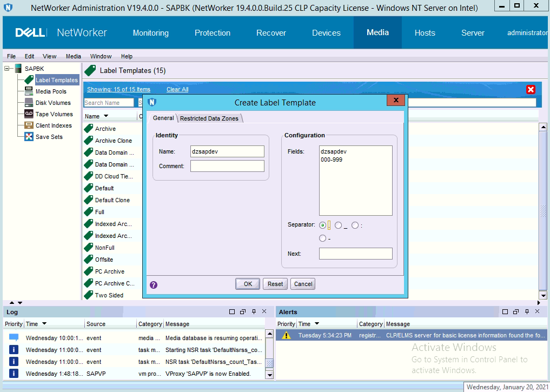
Task: Click the Clear All link
Action: (177, 89)
